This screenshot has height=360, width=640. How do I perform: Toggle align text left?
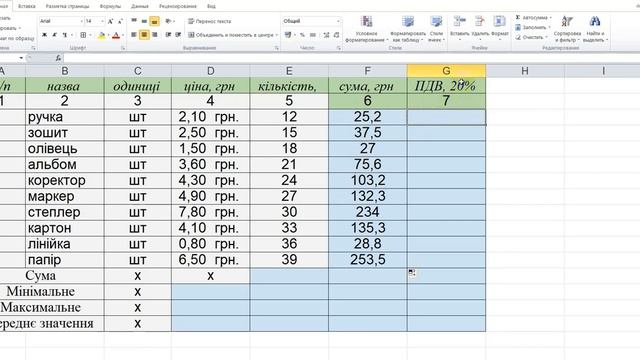[134, 35]
